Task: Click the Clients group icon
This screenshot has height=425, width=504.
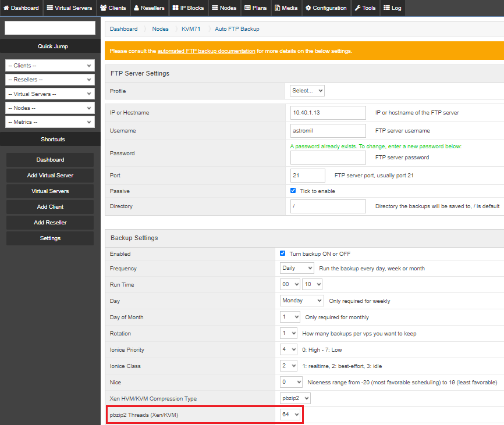Action: [x=103, y=8]
